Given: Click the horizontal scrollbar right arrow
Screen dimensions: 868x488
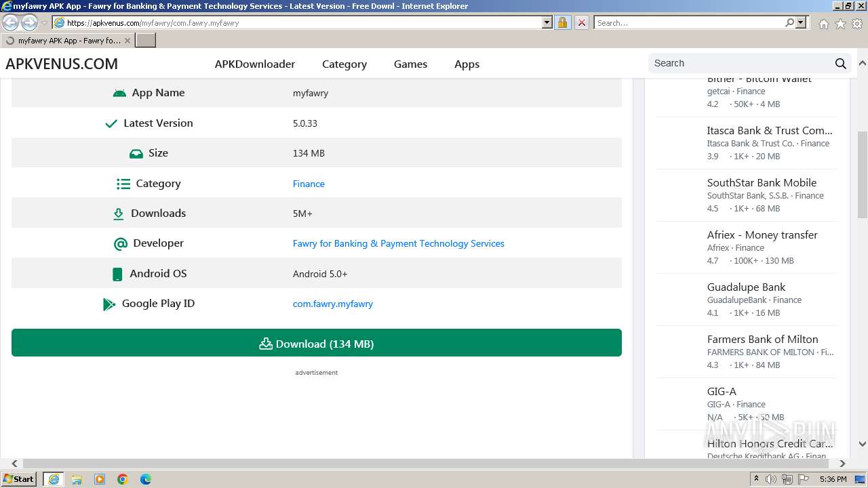Looking at the screenshot, I should click(843, 464).
